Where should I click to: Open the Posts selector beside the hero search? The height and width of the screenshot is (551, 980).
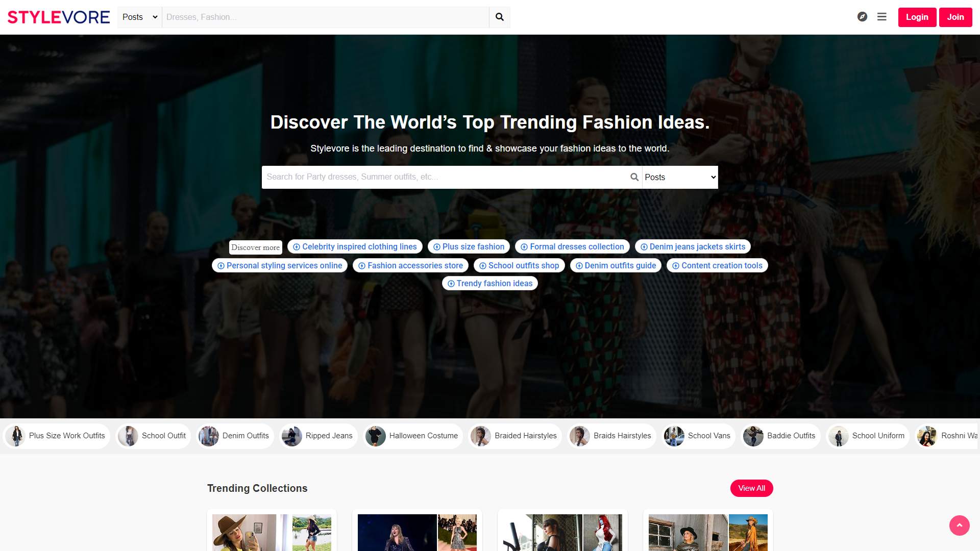coord(679,177)
